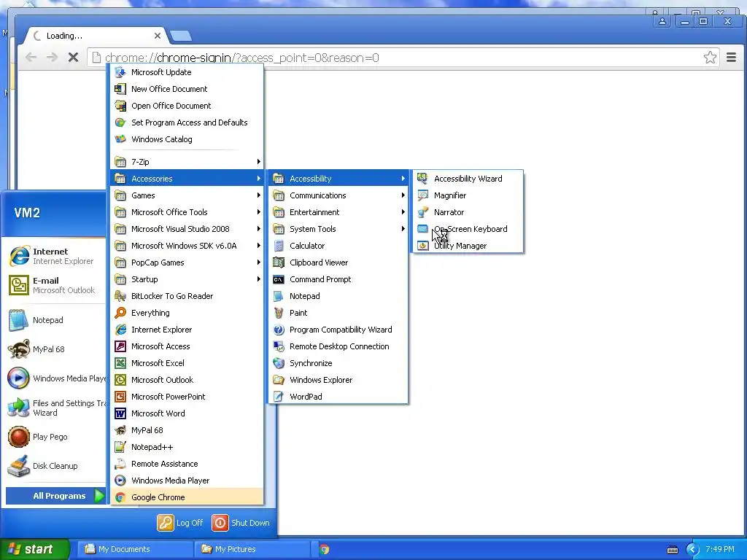Click the Calculator icon in Accessories
The image size is (747, 560).
(x=279, y=246)
